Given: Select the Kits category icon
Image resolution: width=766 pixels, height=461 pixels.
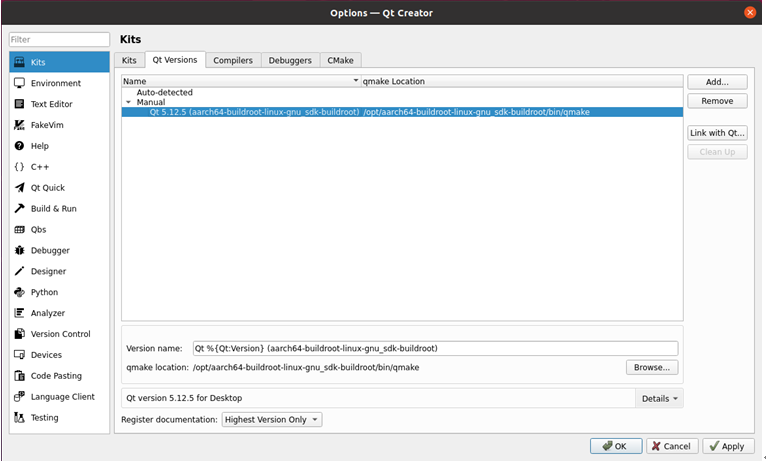Looking at the screenshot, I should [x=20, y=62].
